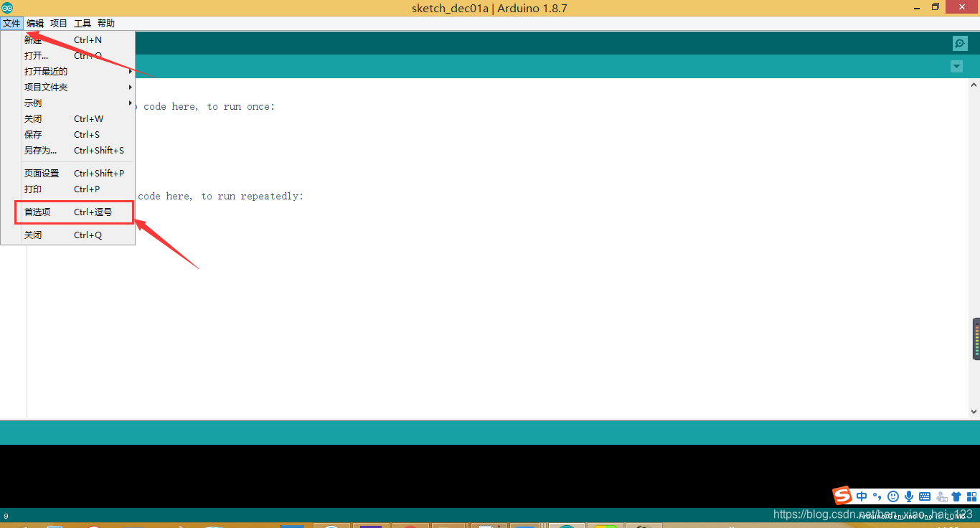Select 另存为... menu entry
The image size is (980, 528).
[x=68, y=151]
